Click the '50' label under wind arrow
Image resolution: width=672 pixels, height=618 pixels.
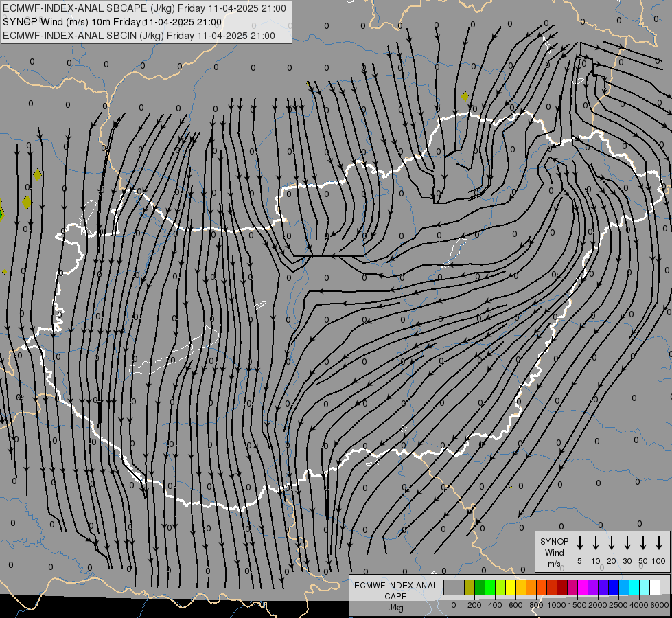643,561
